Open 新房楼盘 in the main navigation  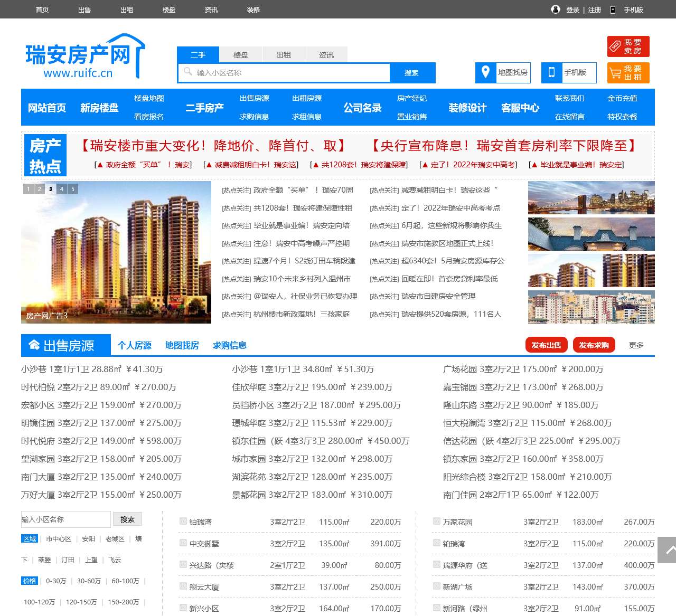(99, 108)
